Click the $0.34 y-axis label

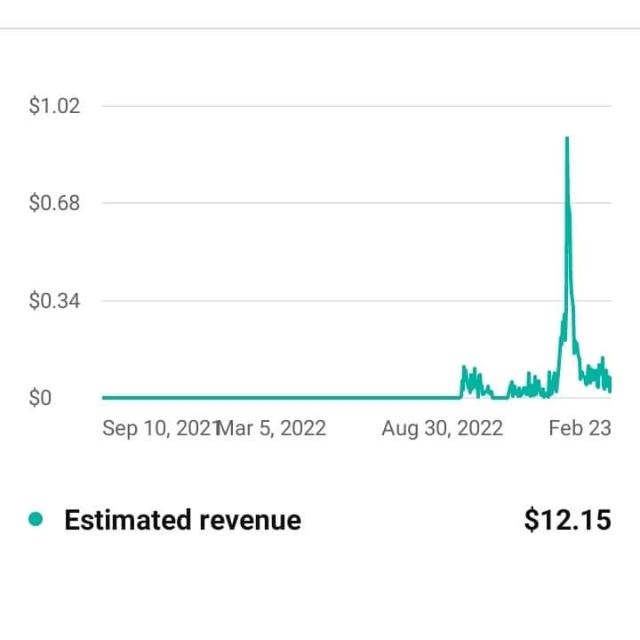(x=55, y=301)
